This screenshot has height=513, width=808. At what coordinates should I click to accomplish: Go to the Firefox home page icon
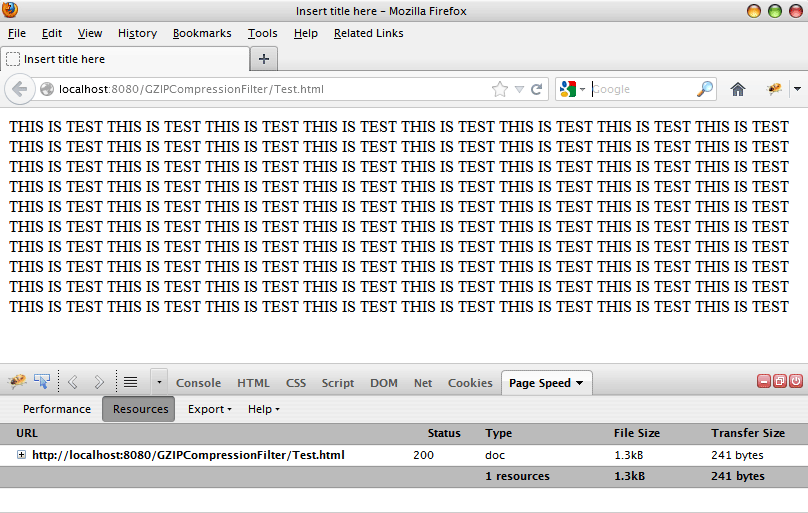[x=738, y=89]
